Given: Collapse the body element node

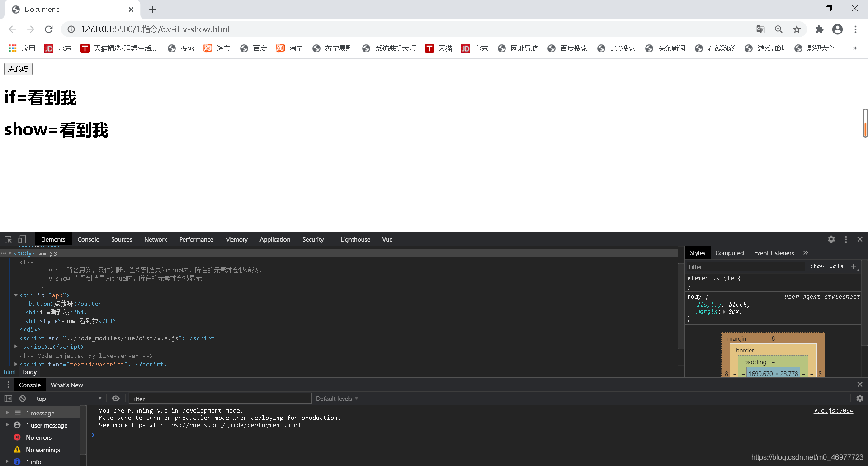Looking at the screenshot, I should 10,253.
